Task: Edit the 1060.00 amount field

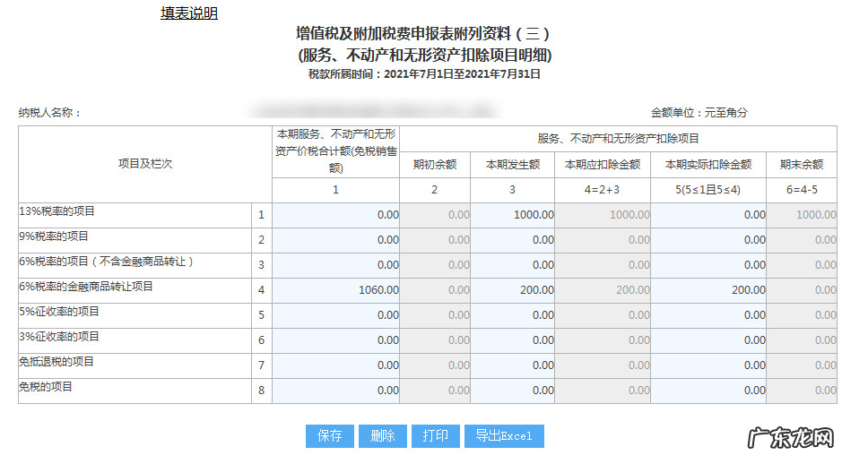Action: [x=336, y=290]
